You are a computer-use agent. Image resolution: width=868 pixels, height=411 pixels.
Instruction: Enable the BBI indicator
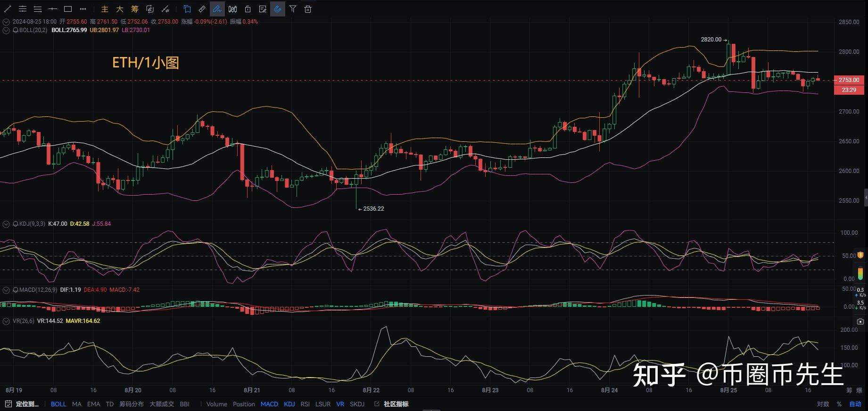185,404
